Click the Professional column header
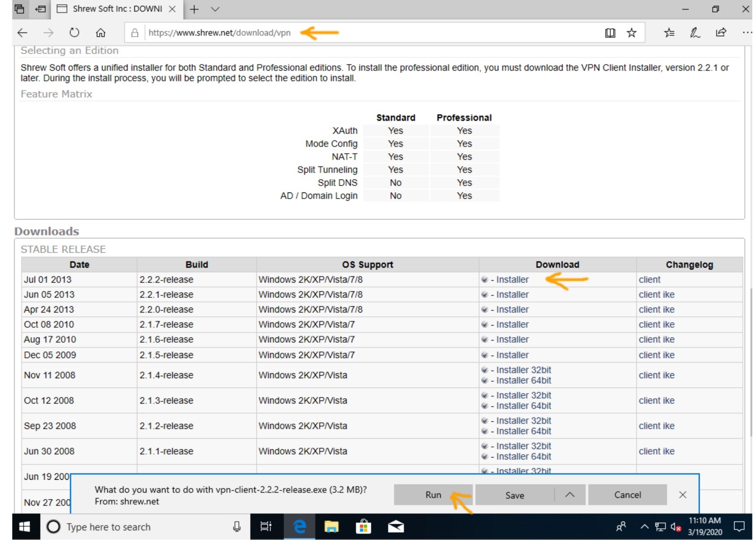The image size is (756, 540). [464, 117]
